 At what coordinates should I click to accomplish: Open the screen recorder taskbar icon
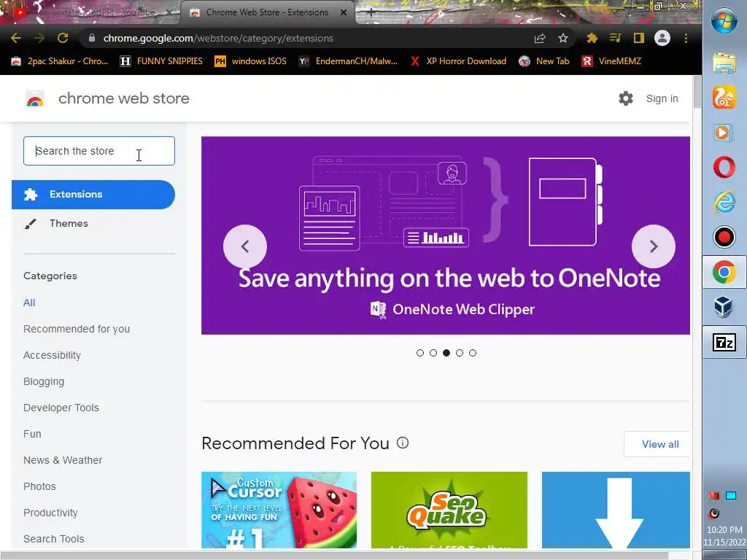[x=724, y=237]
